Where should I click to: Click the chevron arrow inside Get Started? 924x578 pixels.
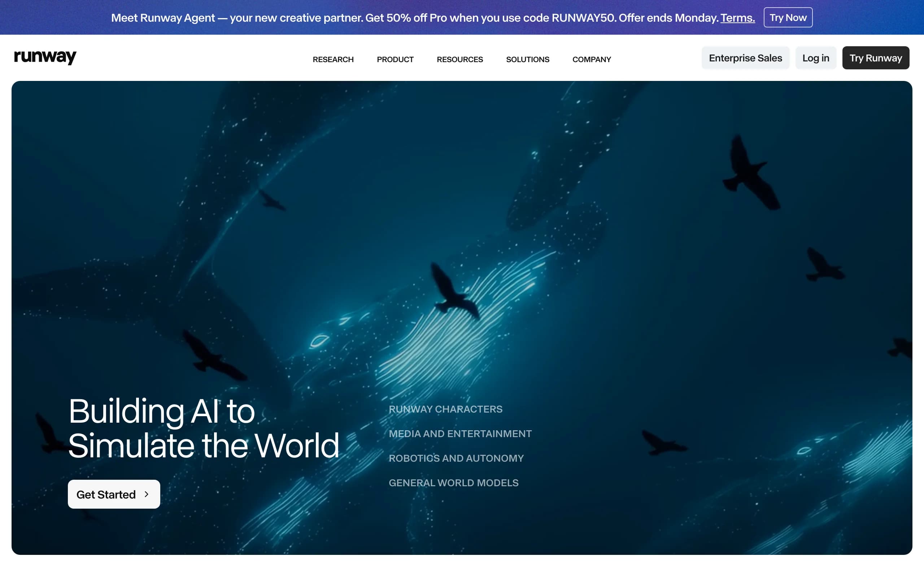[147, 494]
